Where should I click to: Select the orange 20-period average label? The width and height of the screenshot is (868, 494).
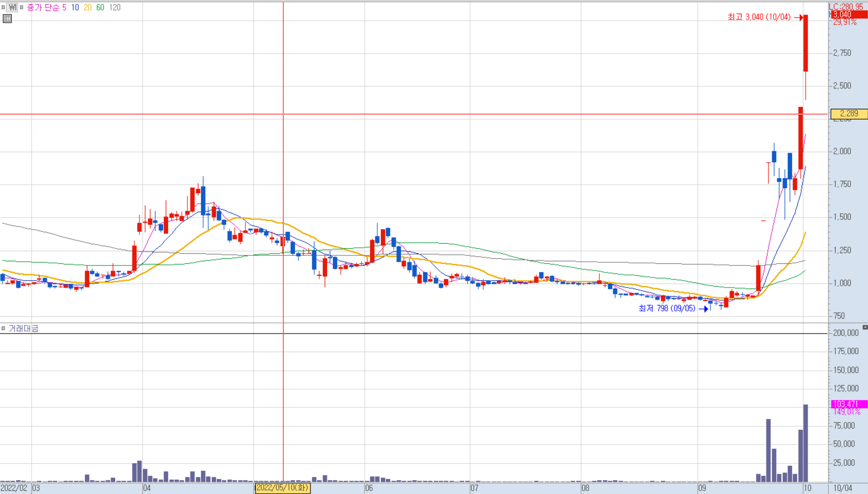pos(88,7)
